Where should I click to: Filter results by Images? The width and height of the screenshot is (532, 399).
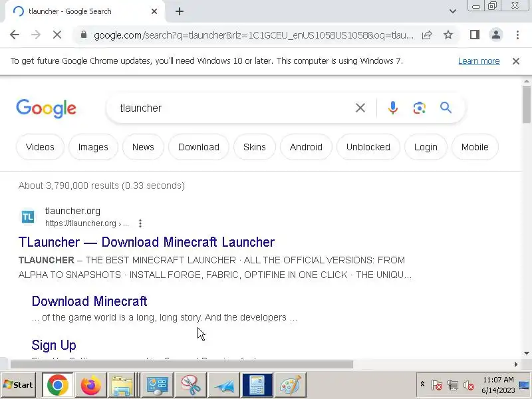[x=93, y=147]
